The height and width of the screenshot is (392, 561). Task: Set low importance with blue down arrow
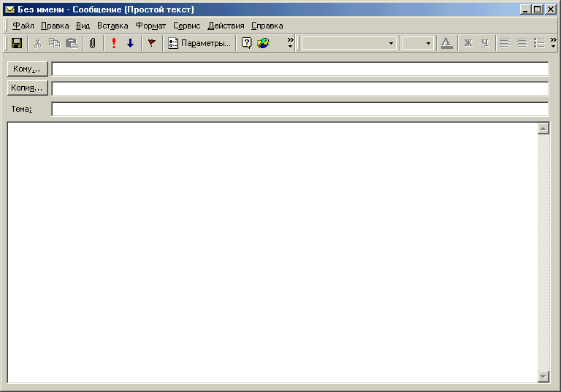coord(130,43)
